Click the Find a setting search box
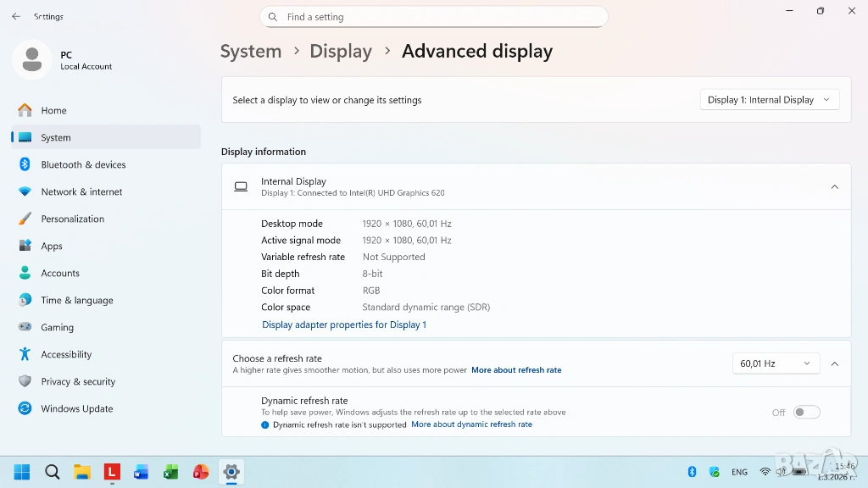This screenshot has width=868, height=488. click(434, 17)
